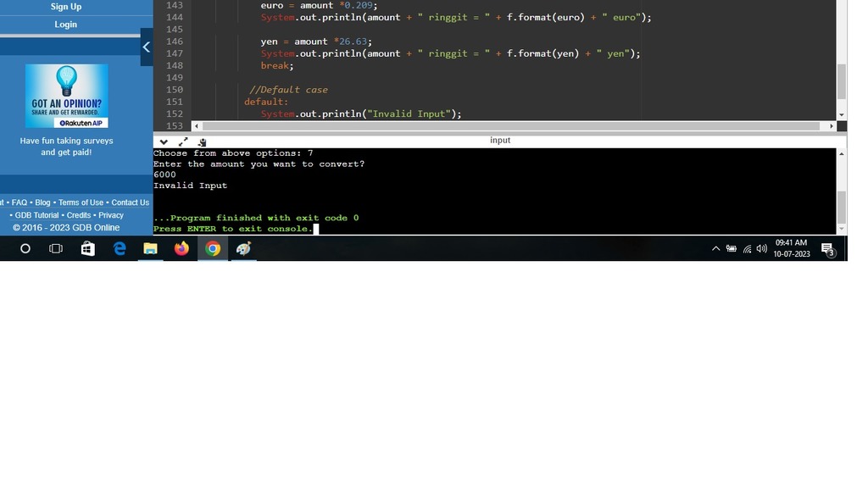Open Task View on the taskbar
This screenshot has width=868, height=488.
[56, 249]
